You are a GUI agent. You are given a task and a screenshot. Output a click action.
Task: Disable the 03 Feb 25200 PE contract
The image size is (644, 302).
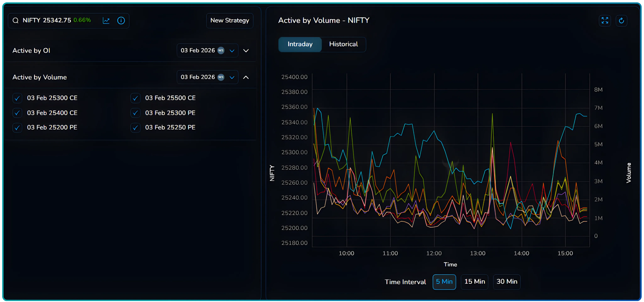(x=17, y=127)
